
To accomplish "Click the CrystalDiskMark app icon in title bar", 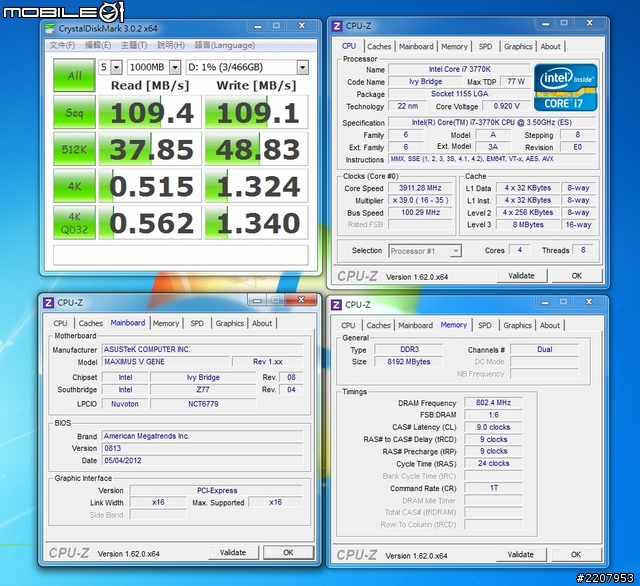I will pos(49,29).
